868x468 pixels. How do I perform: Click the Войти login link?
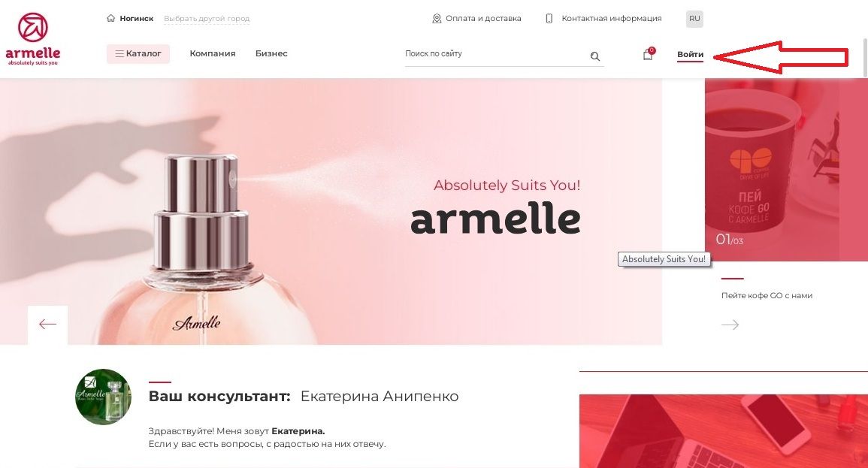point(691,54)
